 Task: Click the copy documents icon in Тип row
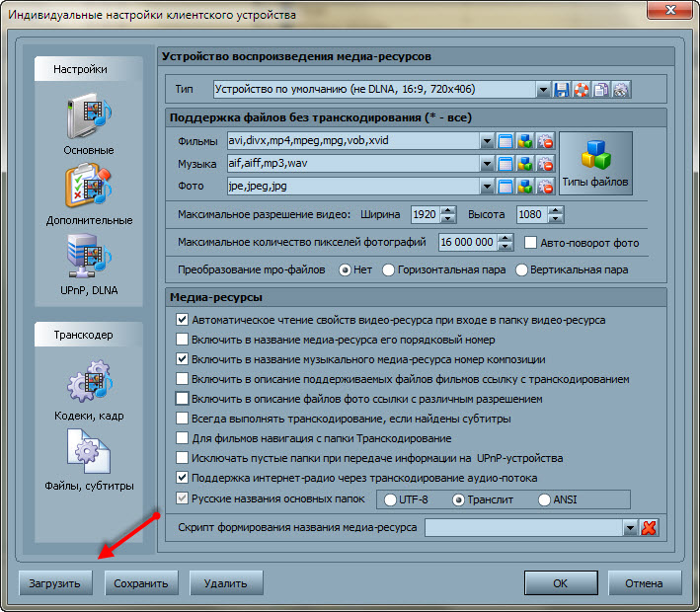(x=600, y=90)
